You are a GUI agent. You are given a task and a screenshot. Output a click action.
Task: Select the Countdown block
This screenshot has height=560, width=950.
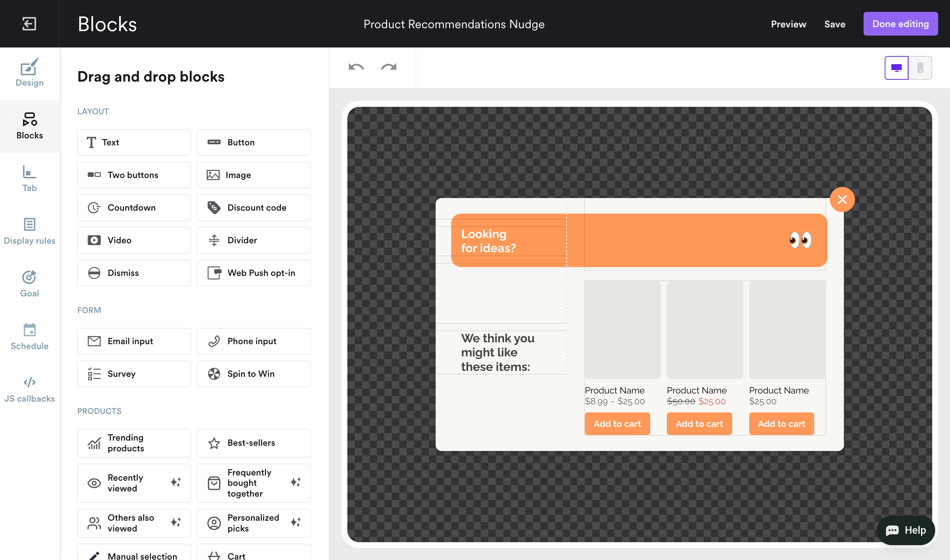(134, 208)
